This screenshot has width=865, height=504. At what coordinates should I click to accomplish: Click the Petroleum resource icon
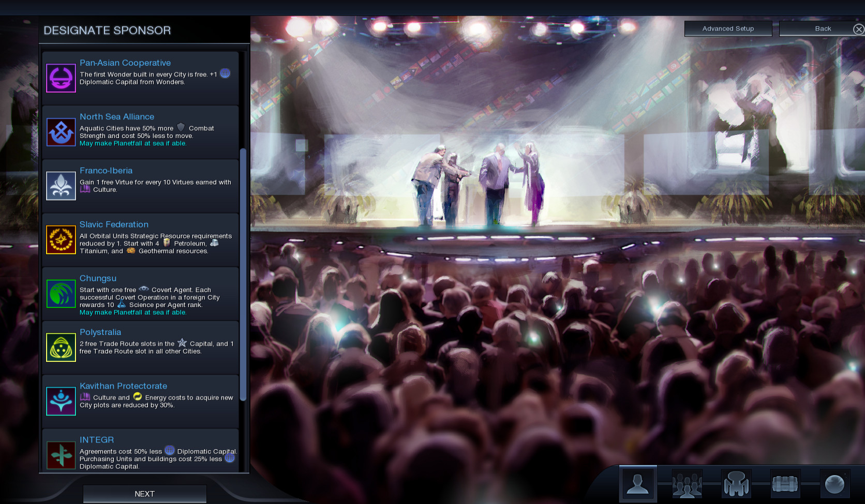coord(167,242)
